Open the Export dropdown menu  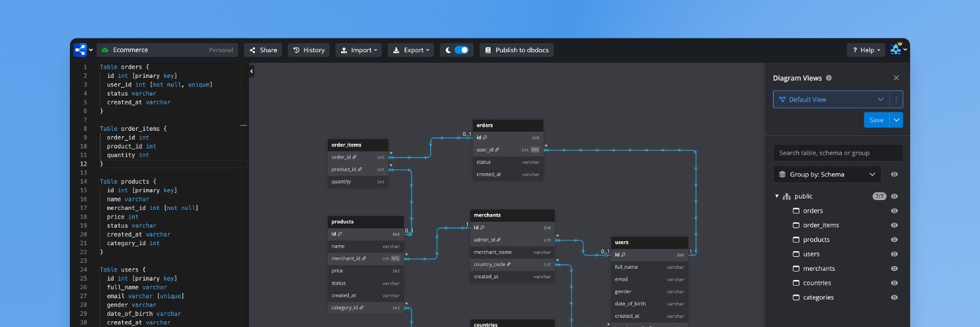[411, 50]
